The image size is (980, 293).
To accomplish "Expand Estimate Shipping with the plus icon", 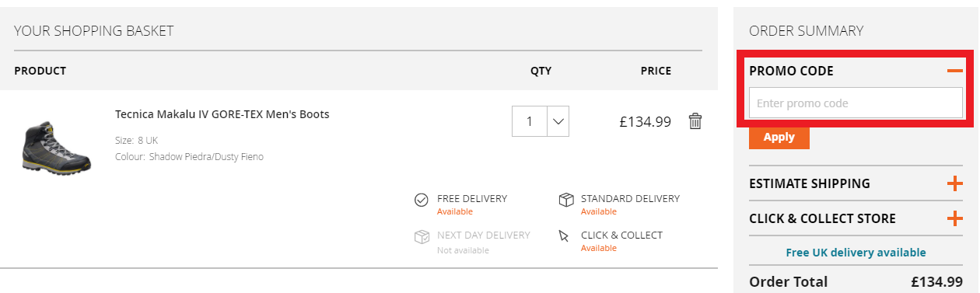I will (954, 184).
